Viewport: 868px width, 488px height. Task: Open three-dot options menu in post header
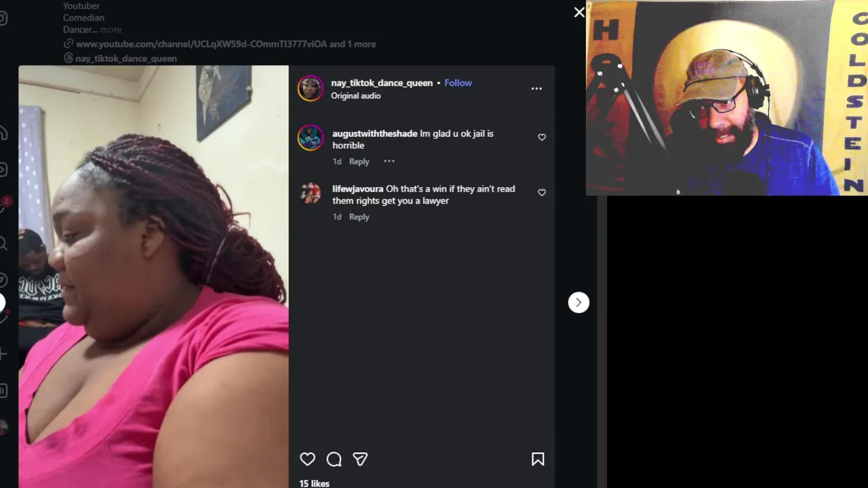pos(536,89)
